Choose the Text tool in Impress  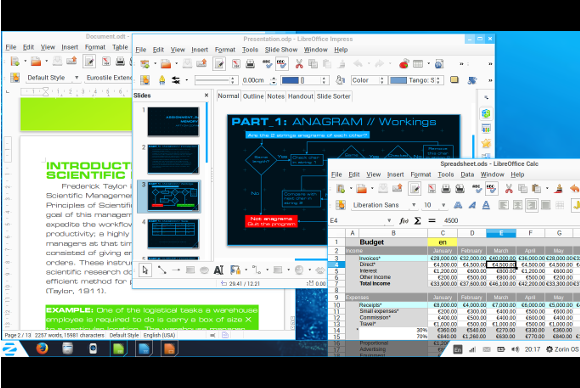218,270
